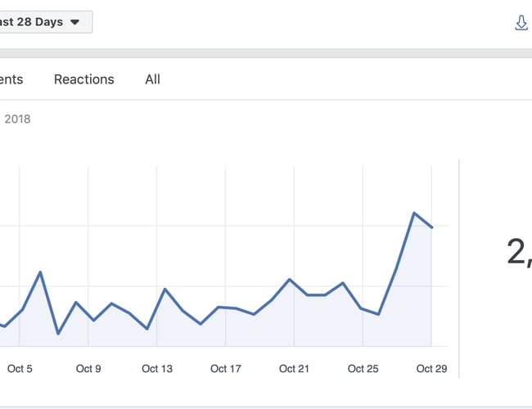Click the line chart point above Oct 21
Screen dimensions: 532x409
pos(290,280)
